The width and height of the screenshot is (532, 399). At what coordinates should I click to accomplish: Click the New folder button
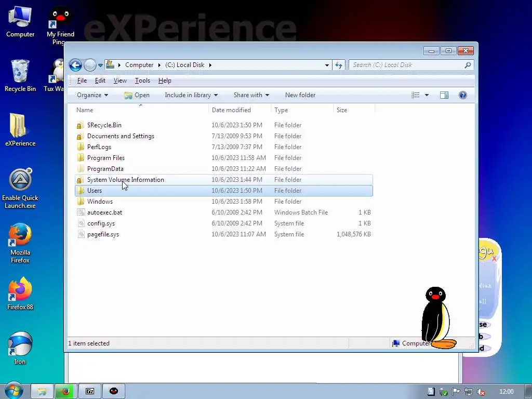[x=300, y=95]
